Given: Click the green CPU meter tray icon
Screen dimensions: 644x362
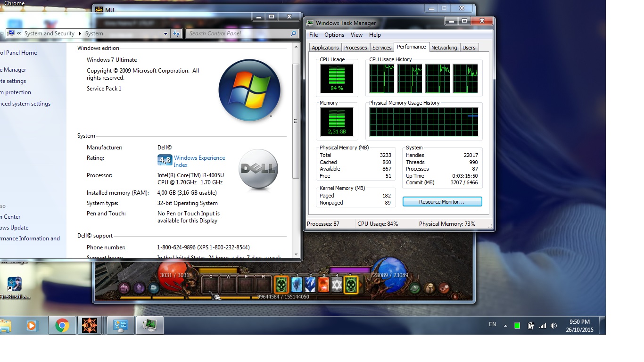Looking at the screenshot, I should coord(517,325).
